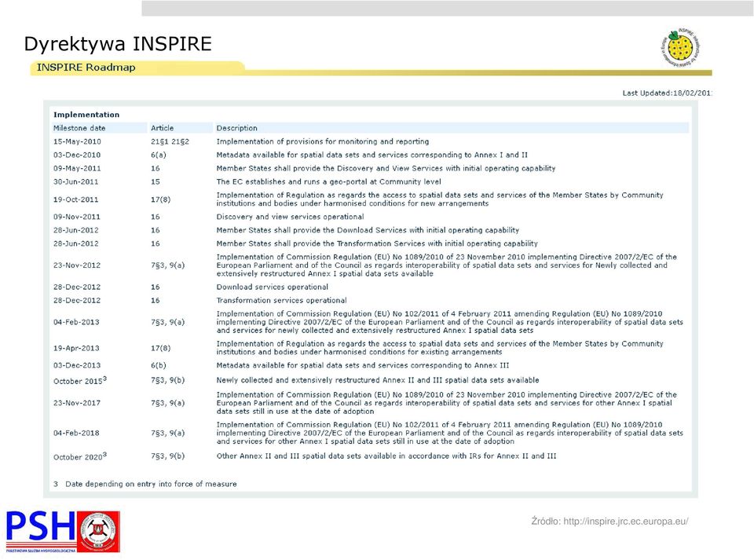Click '7§3, 9(a)' in the 23-Nov-2012 row
The height and width of the screenshot is (560, 754).
click(x=167, y=265)
